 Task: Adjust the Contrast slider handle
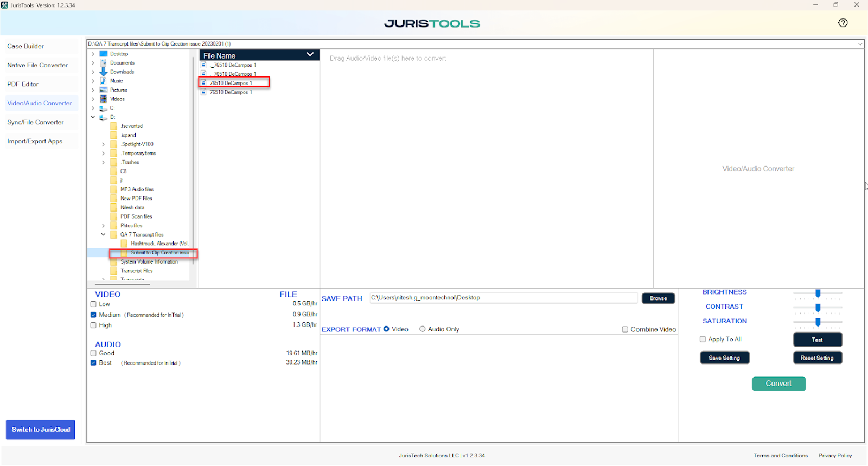[x=818, y=308]
